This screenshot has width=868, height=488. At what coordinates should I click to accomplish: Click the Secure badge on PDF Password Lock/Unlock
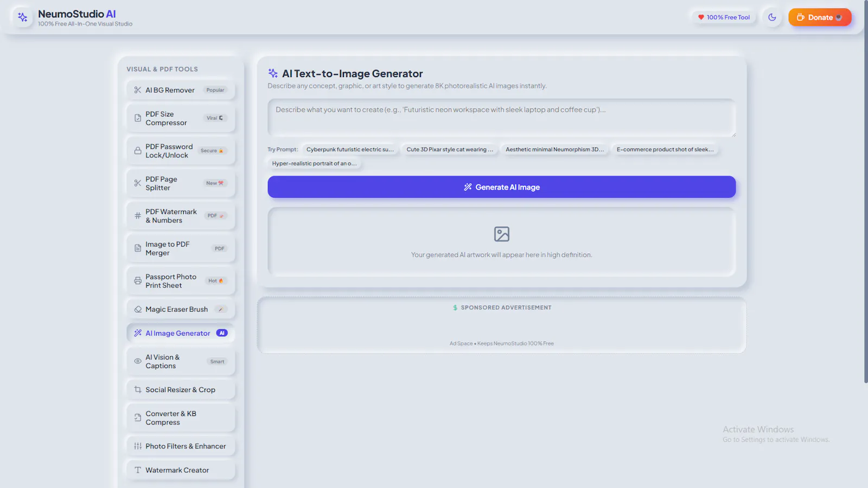tap(212, 151)
